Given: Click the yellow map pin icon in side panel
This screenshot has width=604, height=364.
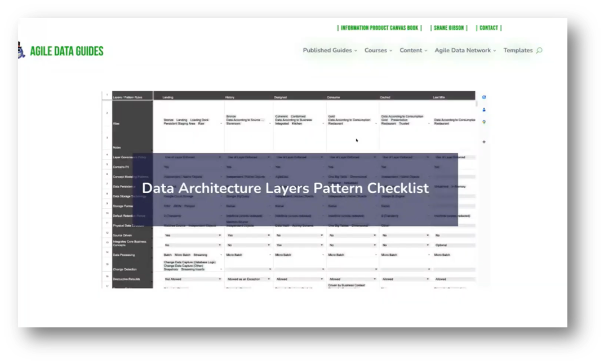Looking at the screenshot, I should [484, 122].
